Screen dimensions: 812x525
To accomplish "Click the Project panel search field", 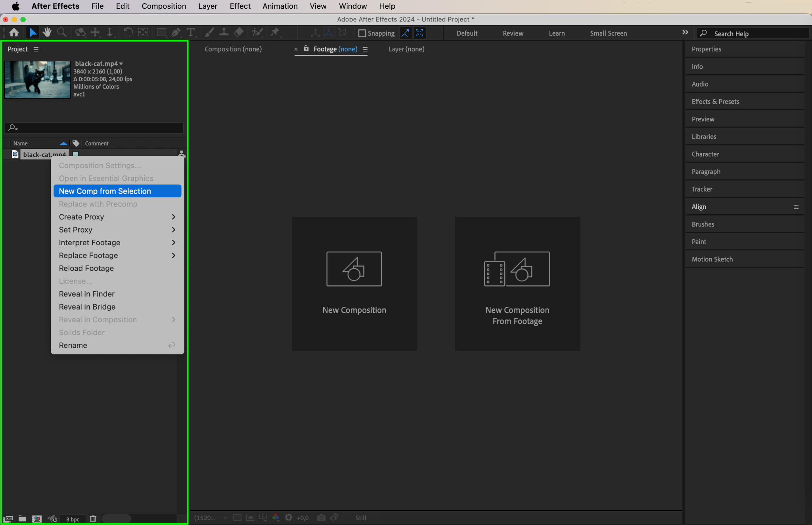I will [x=95, y=127].
